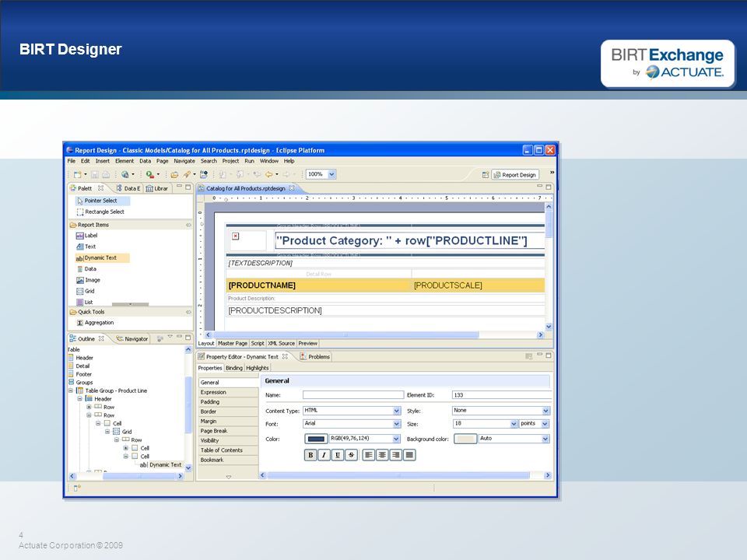This screenshot has width=747, height=560.
Task: Toggle Bold font style
Action: (x=310, y=455)
